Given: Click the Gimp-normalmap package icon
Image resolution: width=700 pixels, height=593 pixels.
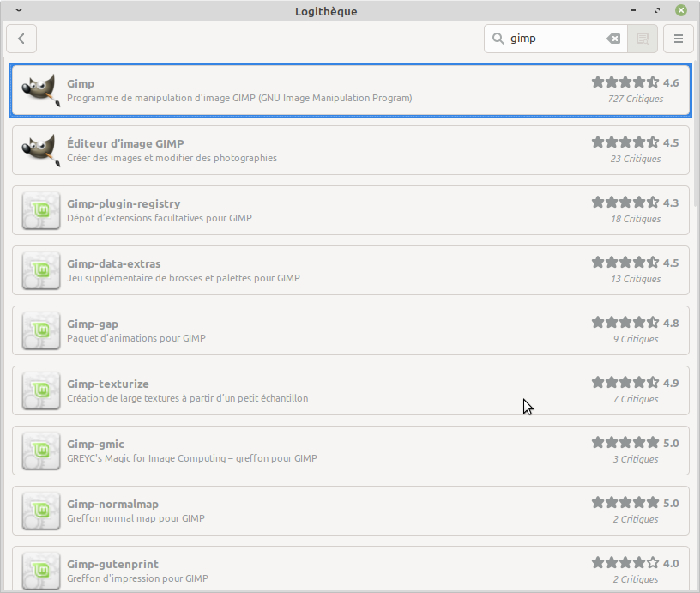Looking at the screenshot, I should [41, 511].
